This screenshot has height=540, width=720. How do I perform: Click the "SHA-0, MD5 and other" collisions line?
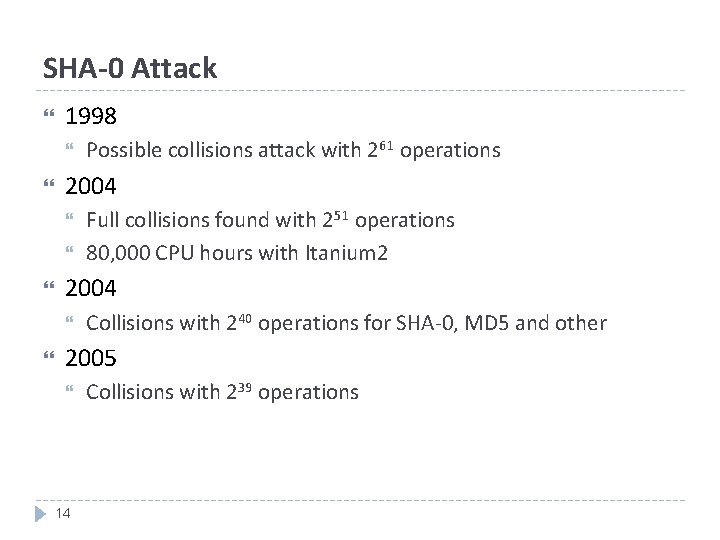(346, 323)
